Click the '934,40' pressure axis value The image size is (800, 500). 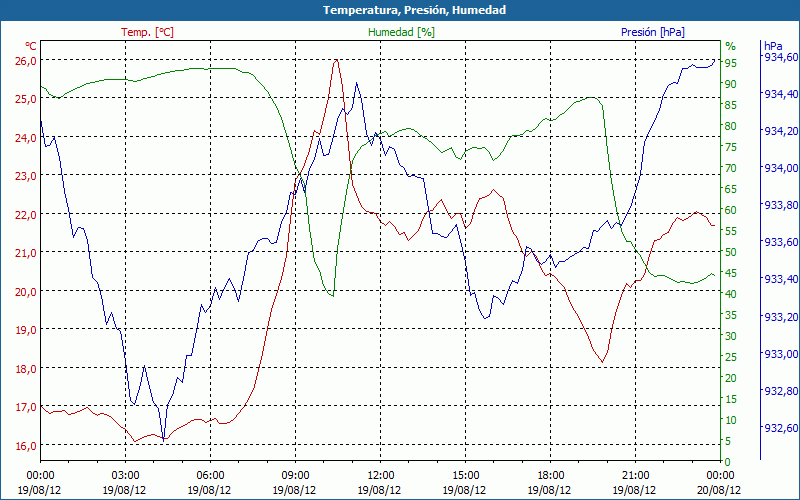(780, 94)
